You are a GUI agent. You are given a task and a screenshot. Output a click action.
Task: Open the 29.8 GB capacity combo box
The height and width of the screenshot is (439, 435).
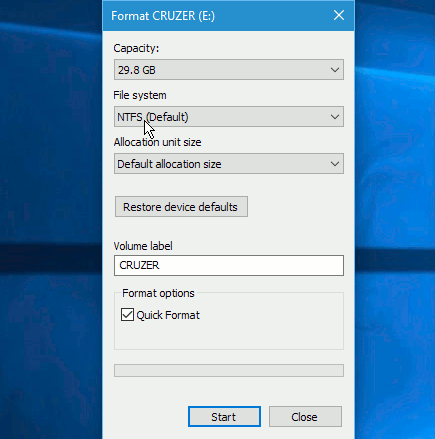pos(229,70)
